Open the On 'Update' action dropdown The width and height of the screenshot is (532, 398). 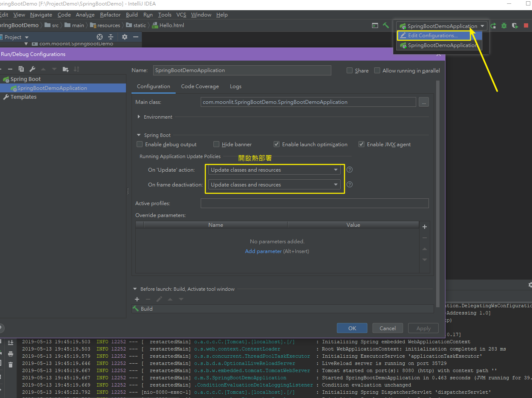[274, 170]
